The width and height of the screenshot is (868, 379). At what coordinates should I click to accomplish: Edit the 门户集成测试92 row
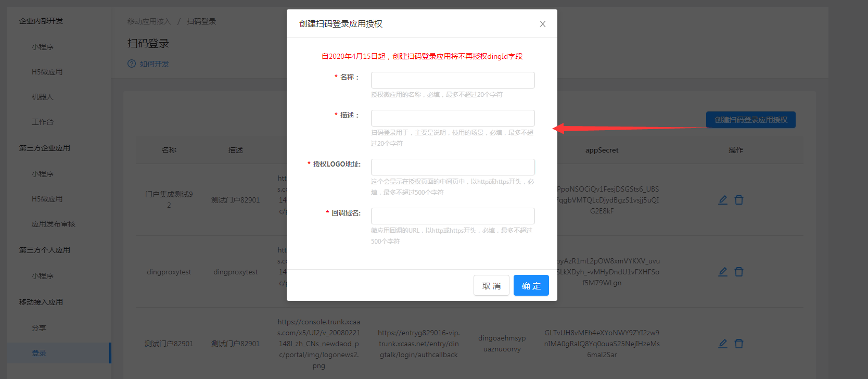tap(723, 200)
